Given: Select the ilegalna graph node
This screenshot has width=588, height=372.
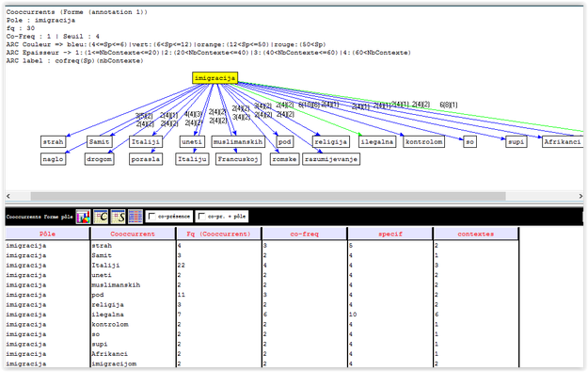Looking at the screenshot, I should click(377, 141).
